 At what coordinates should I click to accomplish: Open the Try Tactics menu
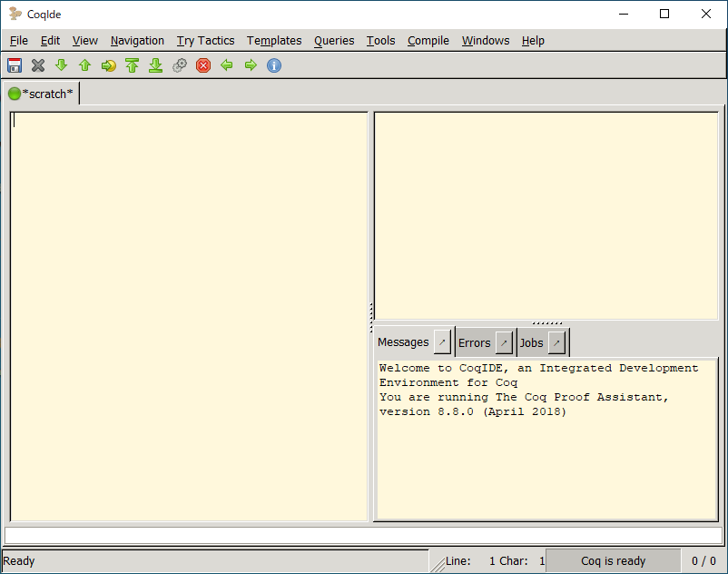point(205,40)
